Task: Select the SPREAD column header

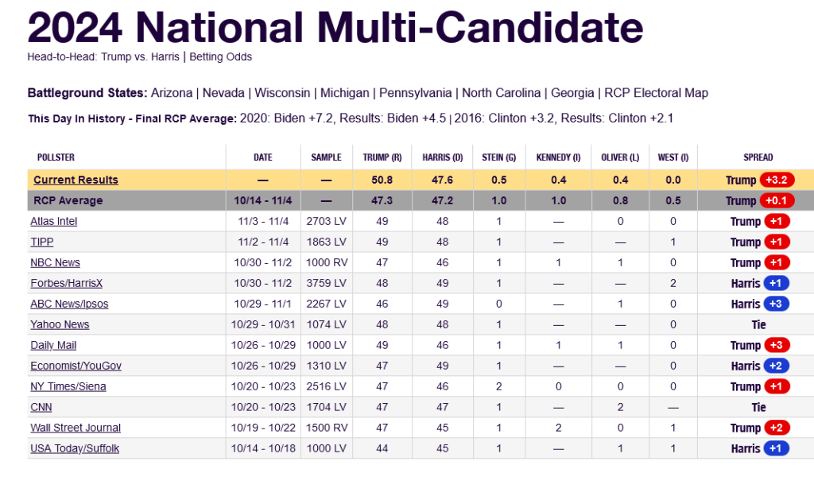Action: [x=758, y=157]
